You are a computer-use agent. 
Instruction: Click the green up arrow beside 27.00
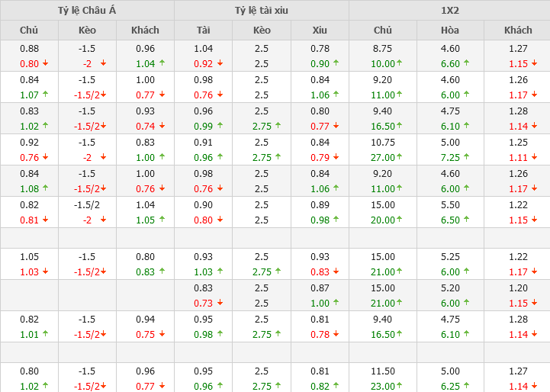(x=400, y=157)
